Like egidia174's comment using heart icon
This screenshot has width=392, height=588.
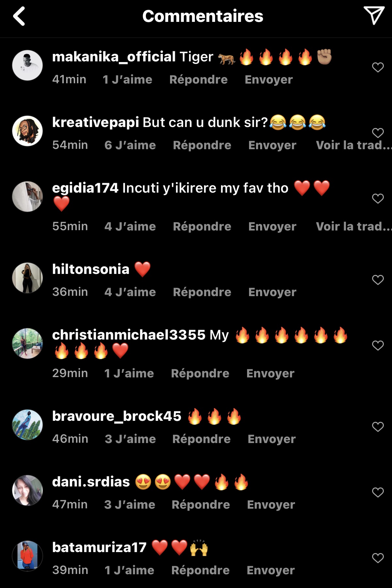(x=378, y=199)
